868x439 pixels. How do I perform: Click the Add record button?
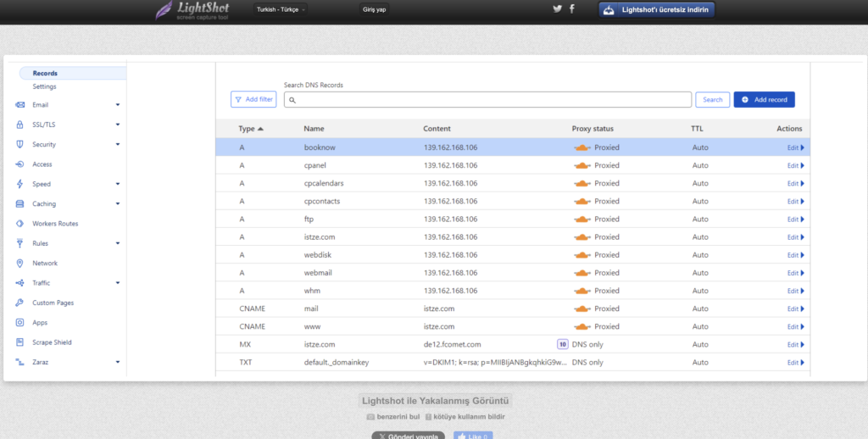pyautogui.click(x=764, y=100)
